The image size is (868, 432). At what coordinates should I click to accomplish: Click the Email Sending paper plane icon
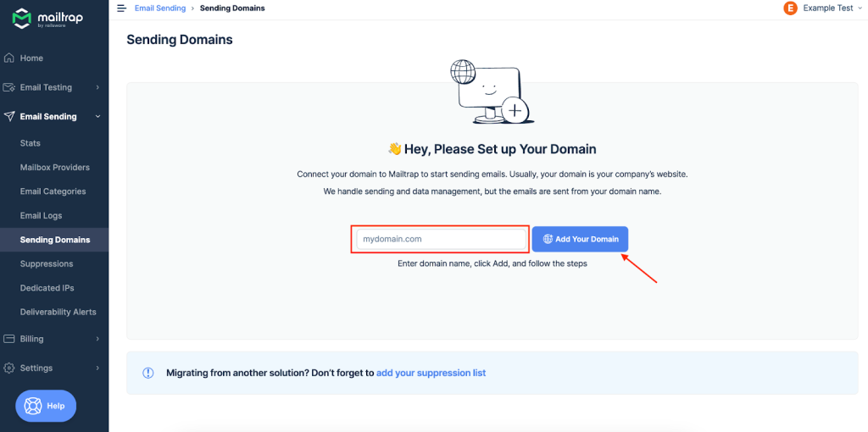pos(8,117)
